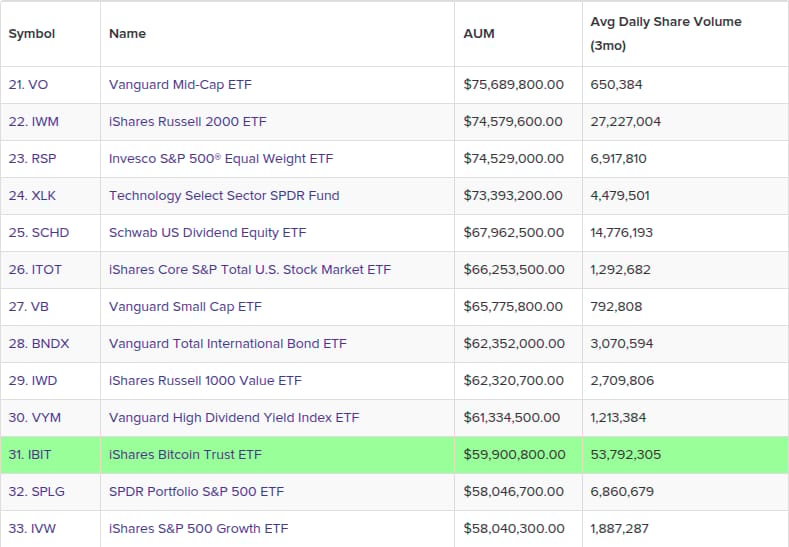Open the ITOT symbol link
Image resolution: width=789 pixels, height=547 pixels.
click(x=35, y=270)
